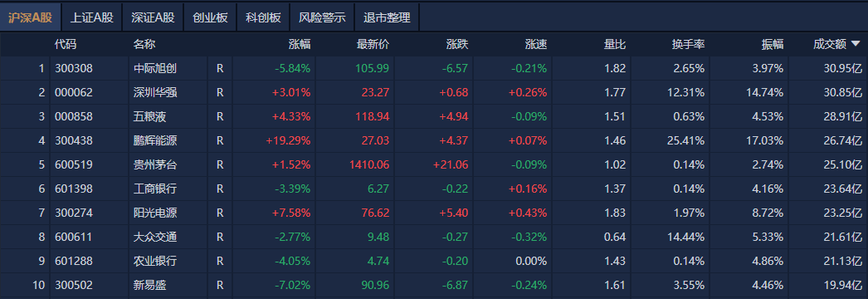Select the 退市整理 tab
868x299 pixels.
387,17
